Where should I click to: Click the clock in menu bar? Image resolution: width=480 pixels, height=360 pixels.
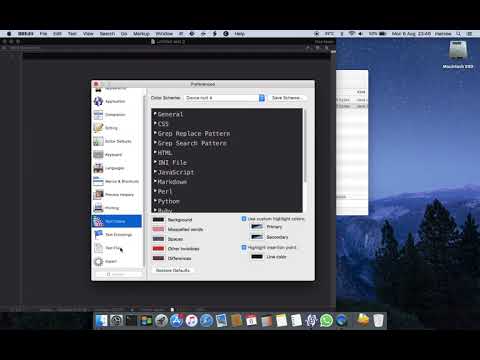tap(411, 34)
